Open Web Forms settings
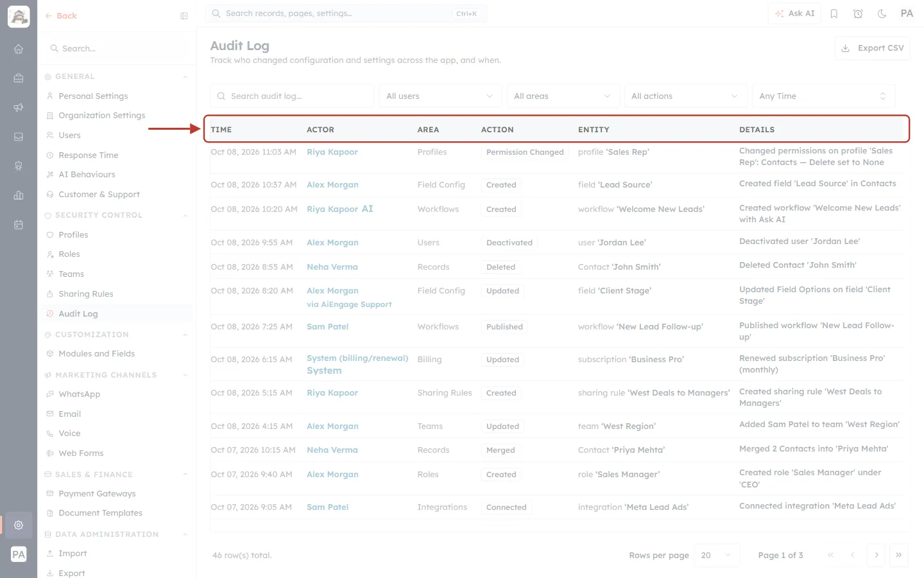924x578 pixels. pyautogui.click(x=81, y=453)
